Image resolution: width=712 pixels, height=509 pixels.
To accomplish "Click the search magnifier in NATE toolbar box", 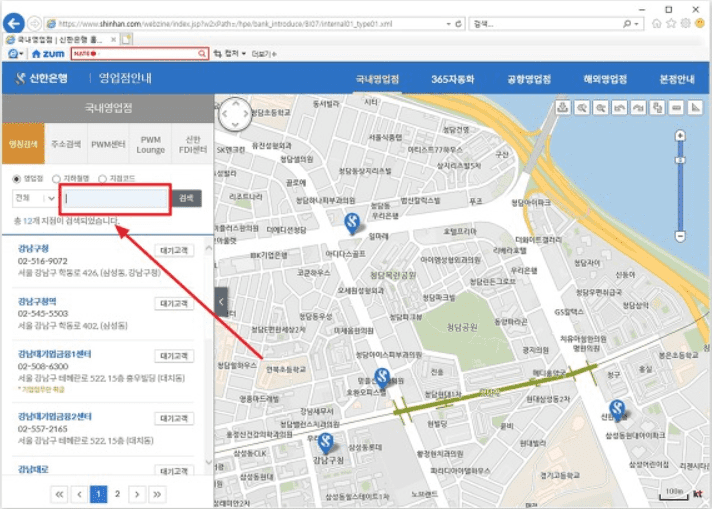I will tap(202, 54).
